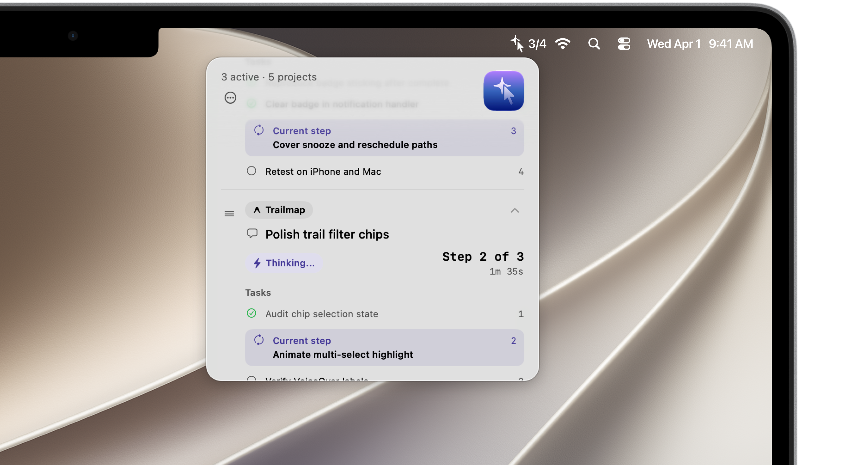Click the Step 2 of 3 indicator
This screenshot has height=465, width=868.
point(483,257)
